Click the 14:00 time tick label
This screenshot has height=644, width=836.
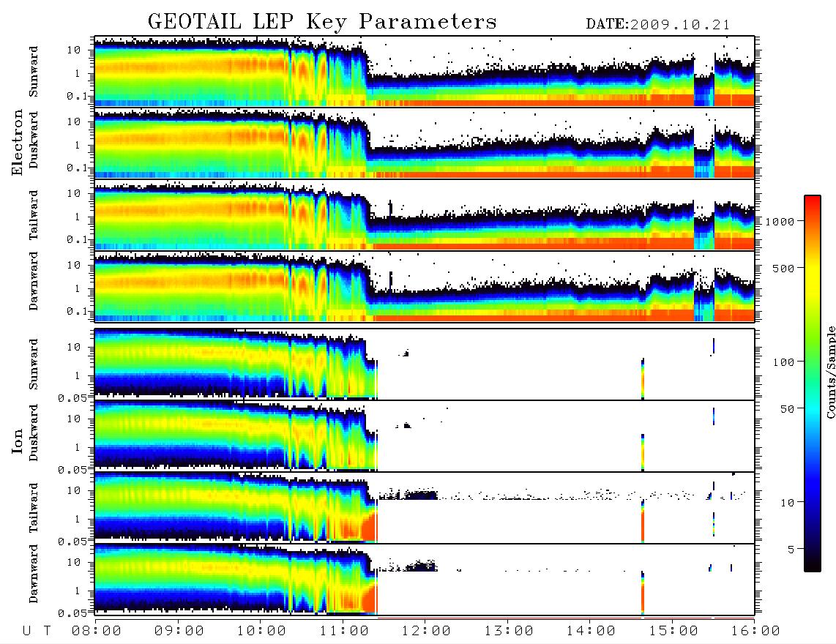coord(591,631)
